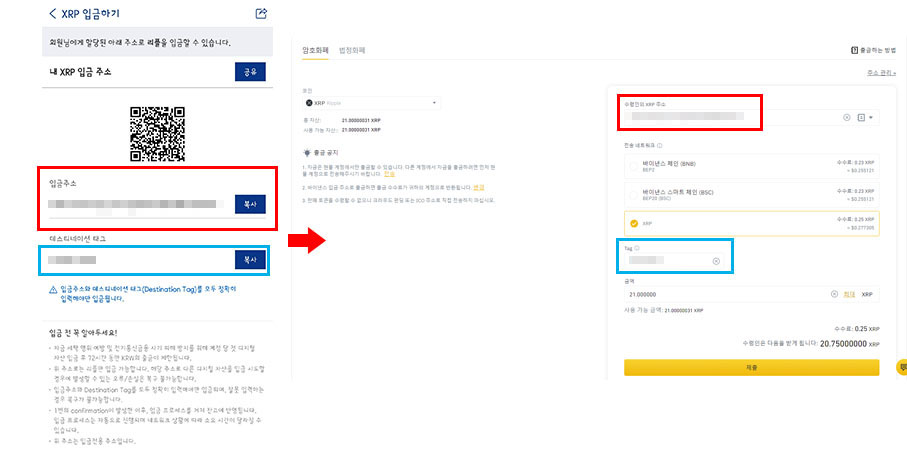The width and height of the screenshot is (907, 454).
Task: Open the address book icon in address field
Action: click(861, 117)
